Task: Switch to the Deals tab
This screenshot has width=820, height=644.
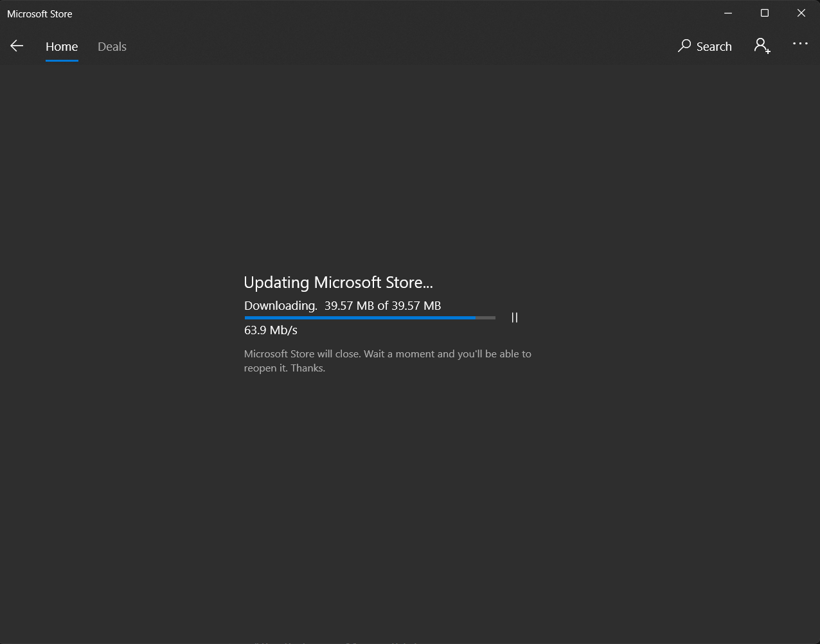Action: [112, 46]
